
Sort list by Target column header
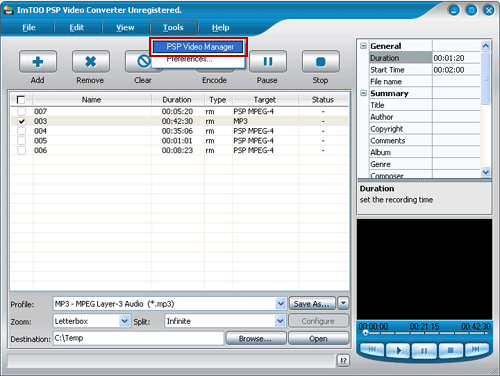(265, 100)
